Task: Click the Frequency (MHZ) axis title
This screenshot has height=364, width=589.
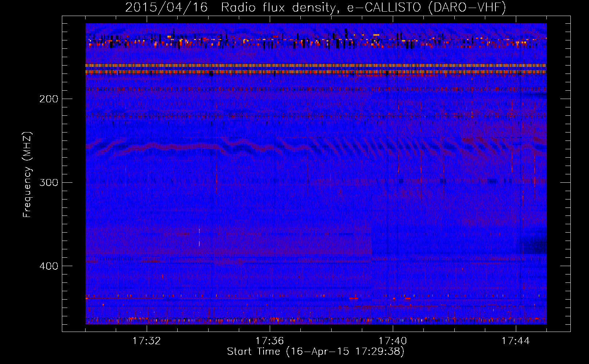Action: (x=27, y=174)
